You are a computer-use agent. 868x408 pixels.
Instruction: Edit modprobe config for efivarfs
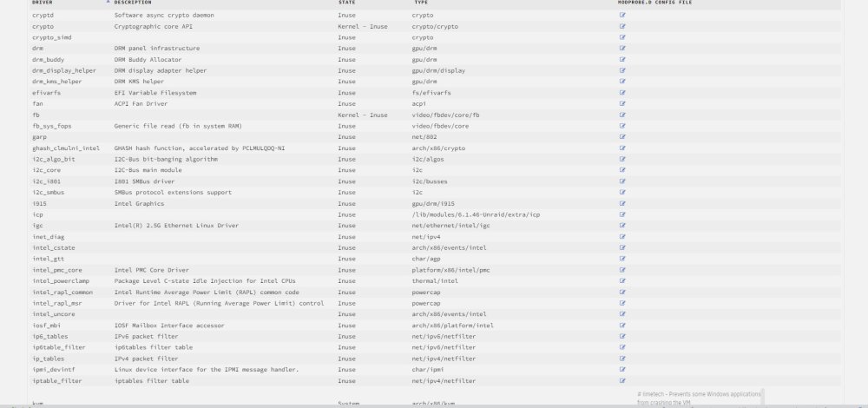(x=622, y=92)
